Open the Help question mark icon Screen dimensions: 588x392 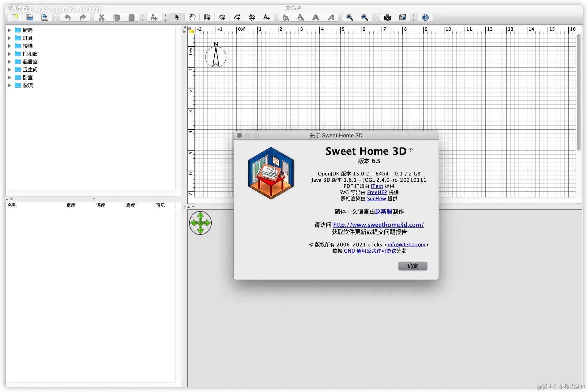(425, 17)
